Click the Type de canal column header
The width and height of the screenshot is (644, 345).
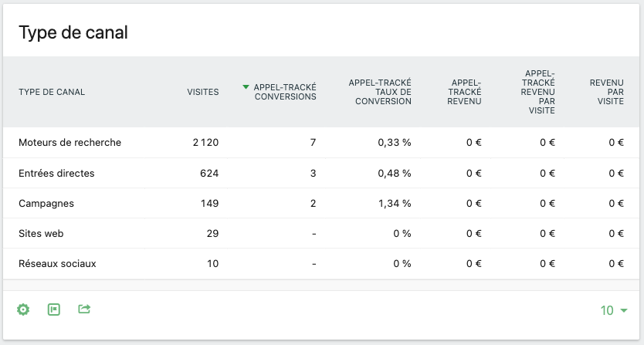[x=52, y=92]
